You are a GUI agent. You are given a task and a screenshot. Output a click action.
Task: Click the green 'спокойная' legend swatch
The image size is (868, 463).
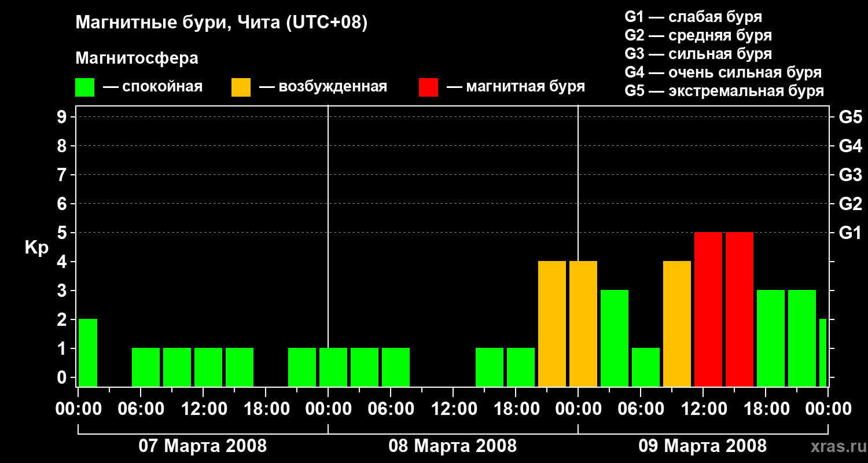(x=84, y=87)
